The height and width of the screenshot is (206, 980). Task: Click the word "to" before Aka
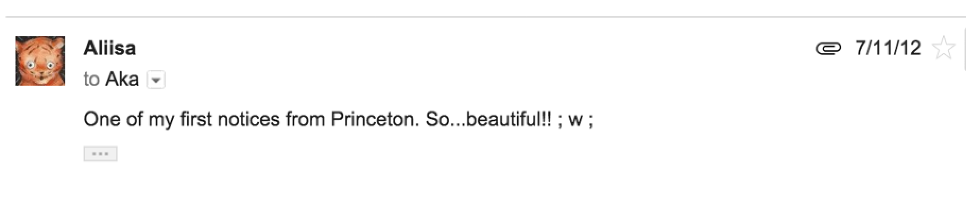pyautogui.click(x=91, y=80)
